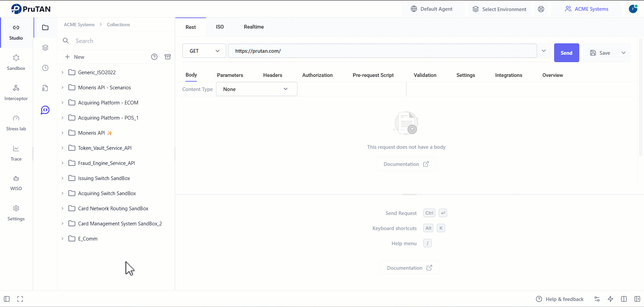This screenshot has height=307, width=644.
Task: Enter fullscreen mode via bottom icon
Action: tap(20, 299)
